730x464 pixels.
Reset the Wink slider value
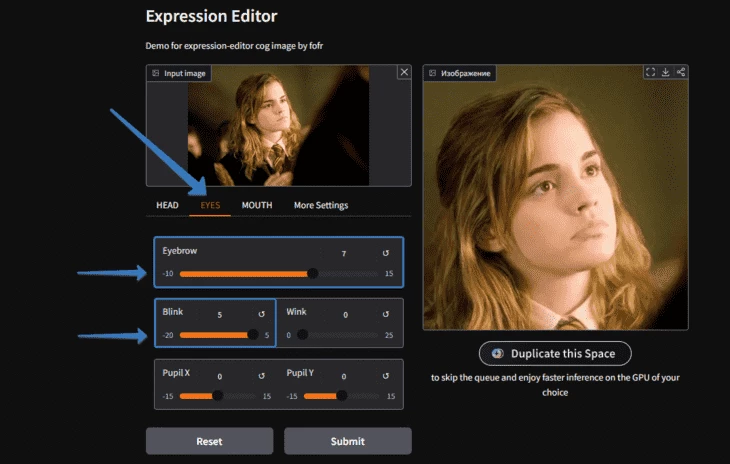[386, 314]
